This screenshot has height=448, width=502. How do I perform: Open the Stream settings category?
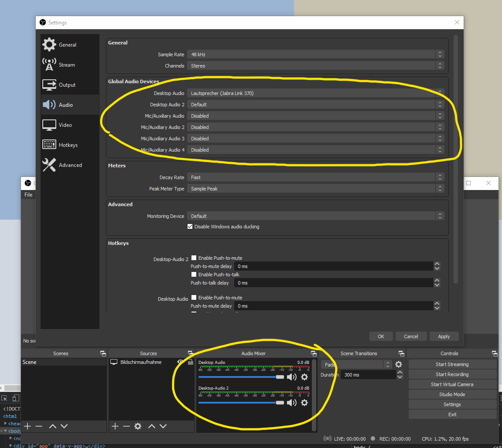pos(70,64)
